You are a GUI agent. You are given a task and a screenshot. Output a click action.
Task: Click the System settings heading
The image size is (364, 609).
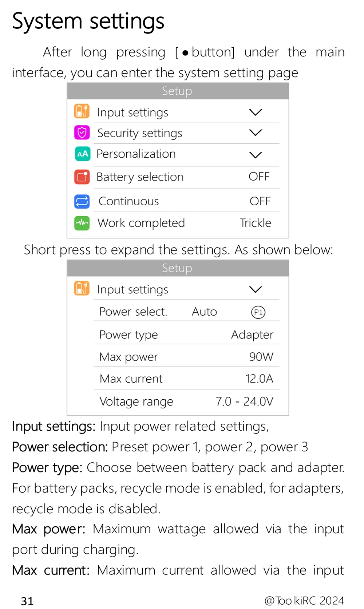tap(88, 21)
